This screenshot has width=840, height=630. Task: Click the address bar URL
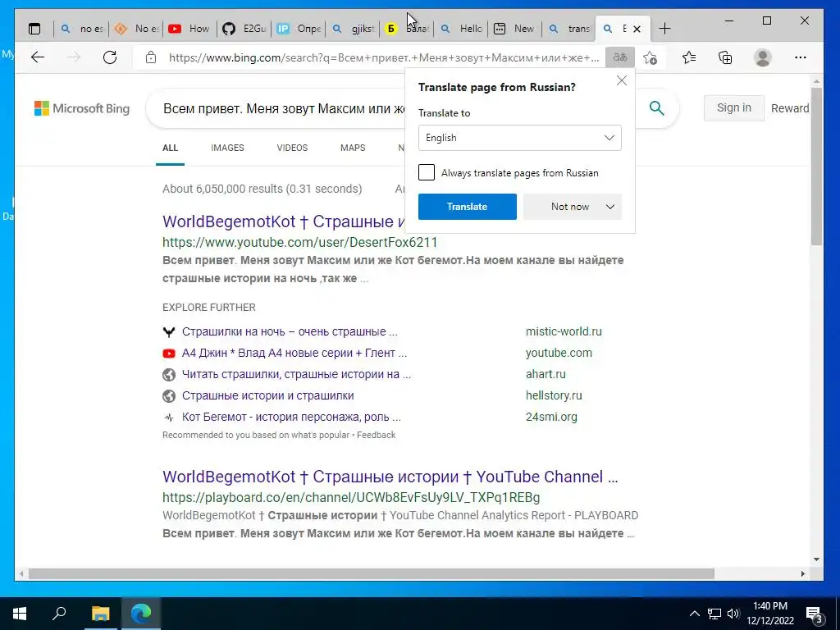click(x=384, y=58)
